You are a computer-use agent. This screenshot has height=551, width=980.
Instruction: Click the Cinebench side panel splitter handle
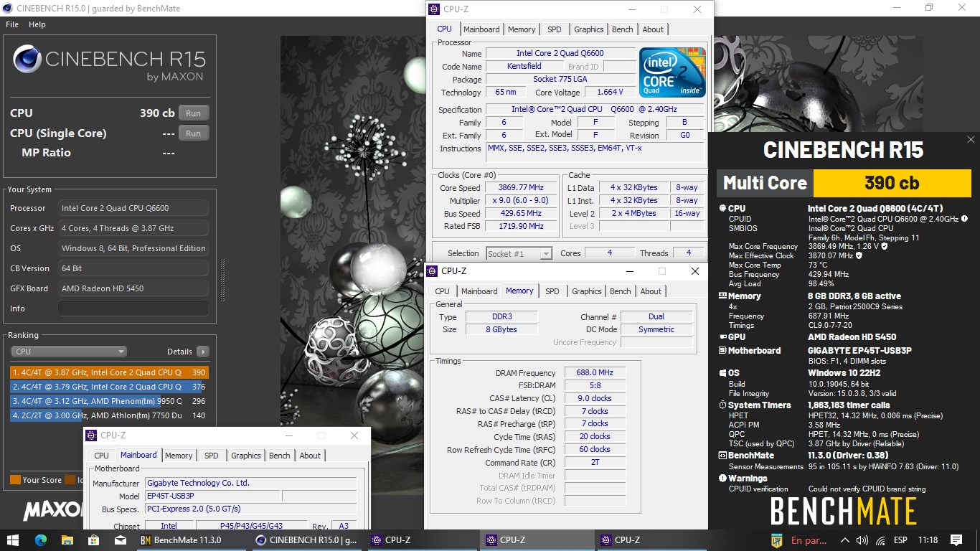point(222,280)
